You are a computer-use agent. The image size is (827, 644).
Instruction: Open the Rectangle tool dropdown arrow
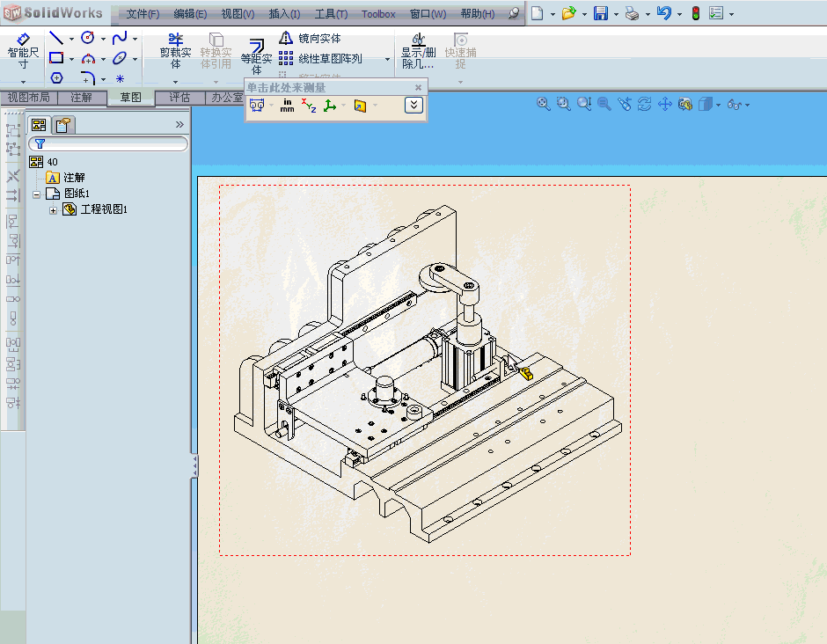[x=71, y=59]
